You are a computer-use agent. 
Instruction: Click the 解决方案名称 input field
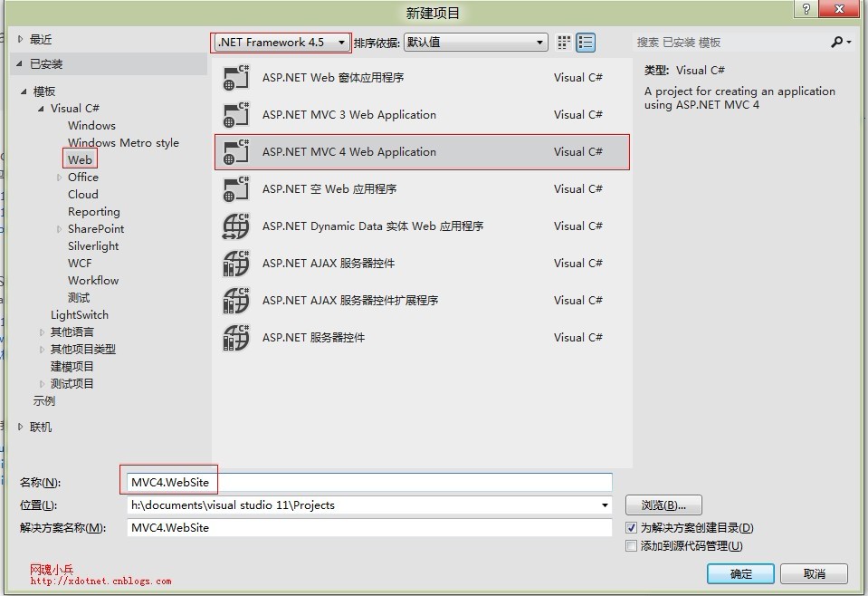(369, 528)
